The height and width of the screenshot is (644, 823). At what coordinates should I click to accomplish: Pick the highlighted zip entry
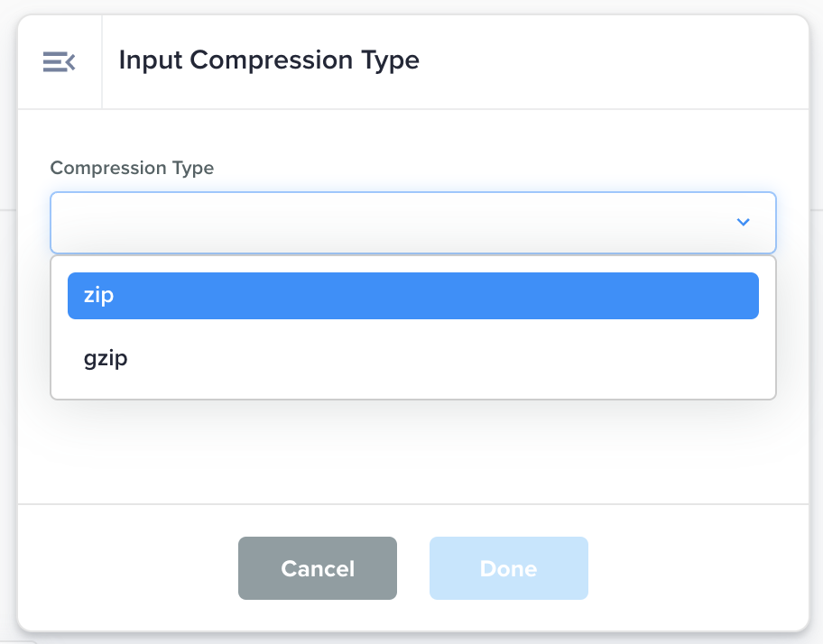coord(412,296)
